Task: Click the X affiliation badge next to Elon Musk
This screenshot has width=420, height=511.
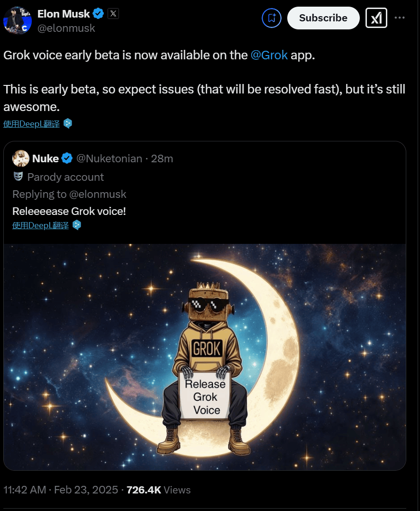Action: [x=113, y=14]
